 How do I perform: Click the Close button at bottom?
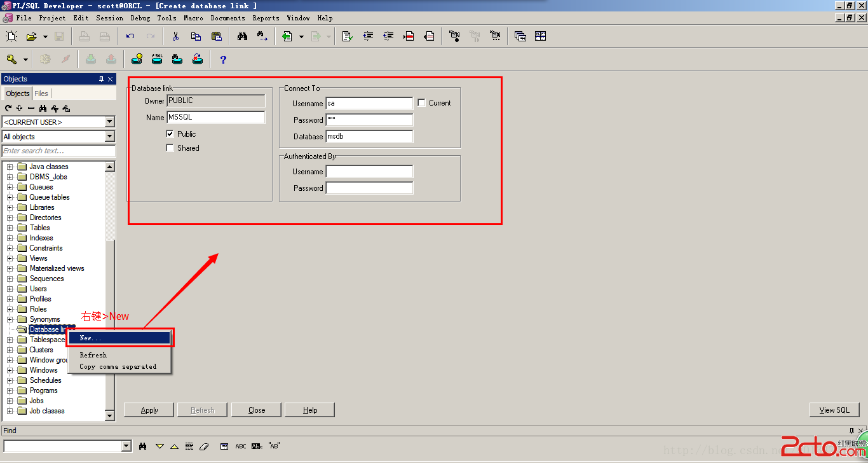(257, 410)
